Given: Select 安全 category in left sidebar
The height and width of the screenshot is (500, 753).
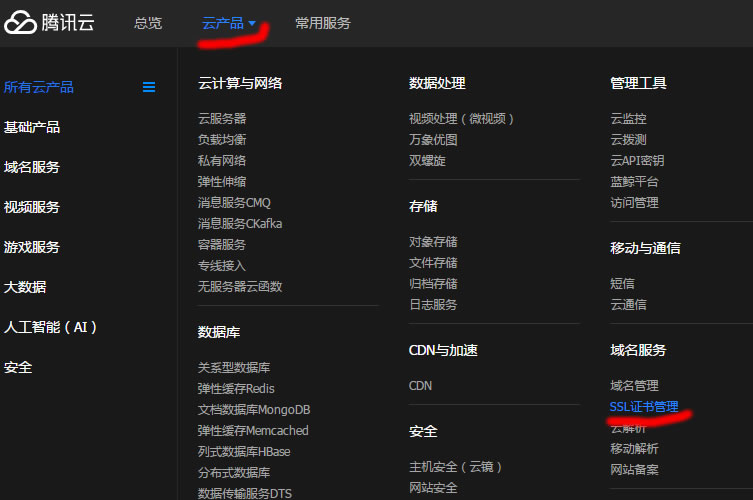Looking at the screenshot, I should (x=18, y=367).
